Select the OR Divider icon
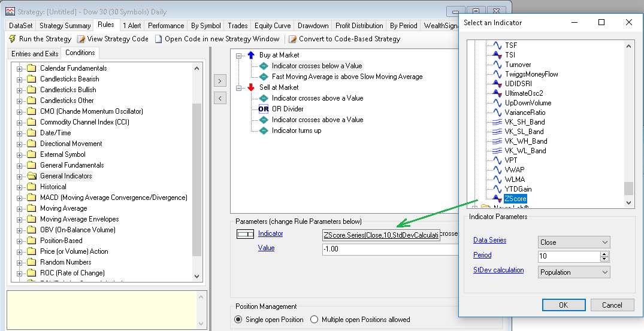 pyautogui.click(x=264, y=109)
